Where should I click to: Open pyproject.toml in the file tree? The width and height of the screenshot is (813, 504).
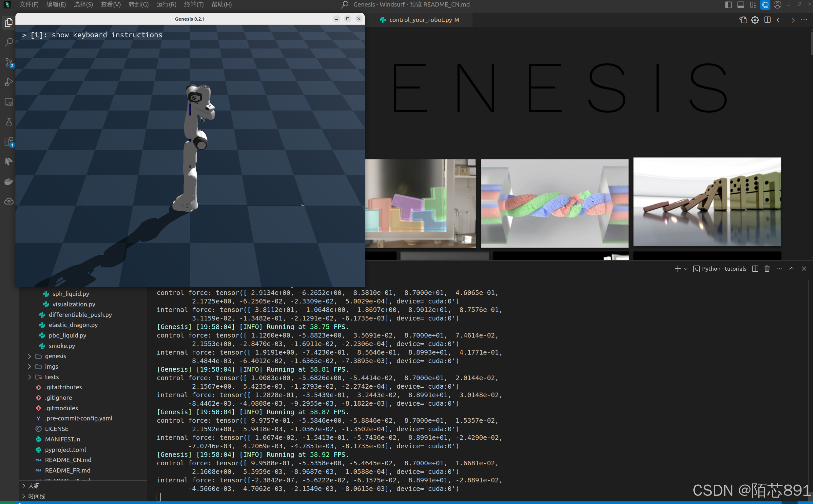click(x=65, y=450)
